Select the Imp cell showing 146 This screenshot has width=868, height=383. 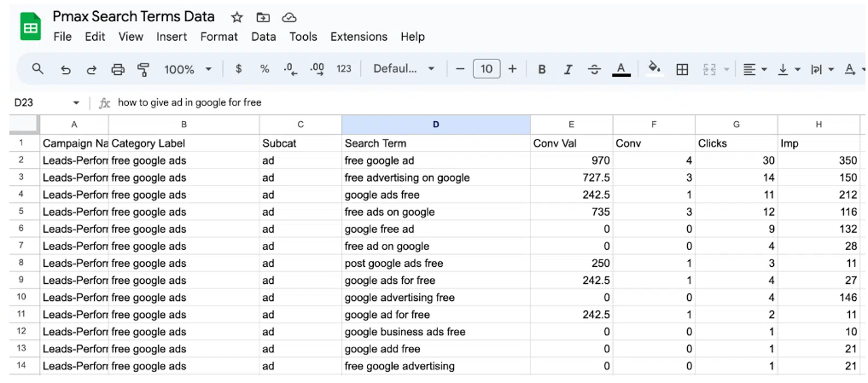click(x=818, y=298)
